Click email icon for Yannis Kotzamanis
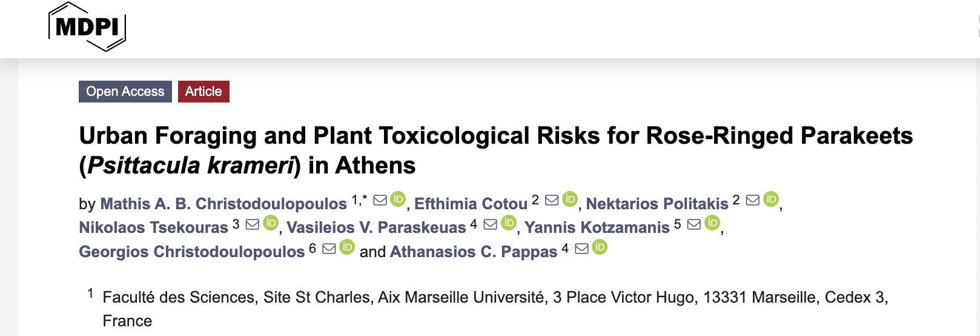980x336 pixels. [x=694, y=224]
